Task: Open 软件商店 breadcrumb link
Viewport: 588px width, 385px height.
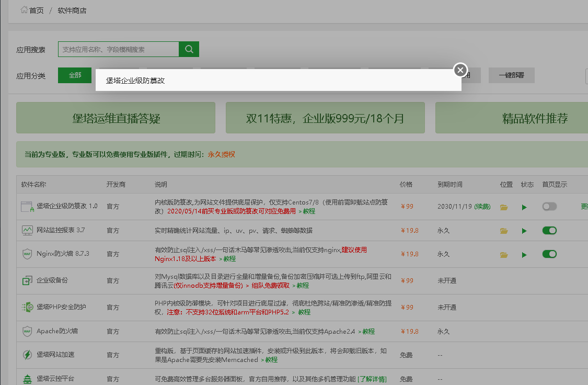Action: (x=72, y=10)
